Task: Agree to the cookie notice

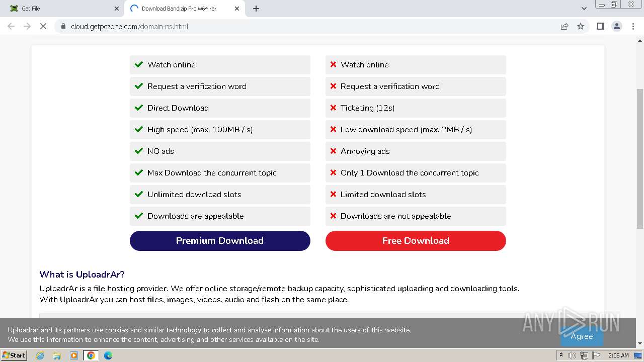Action: 582,336
